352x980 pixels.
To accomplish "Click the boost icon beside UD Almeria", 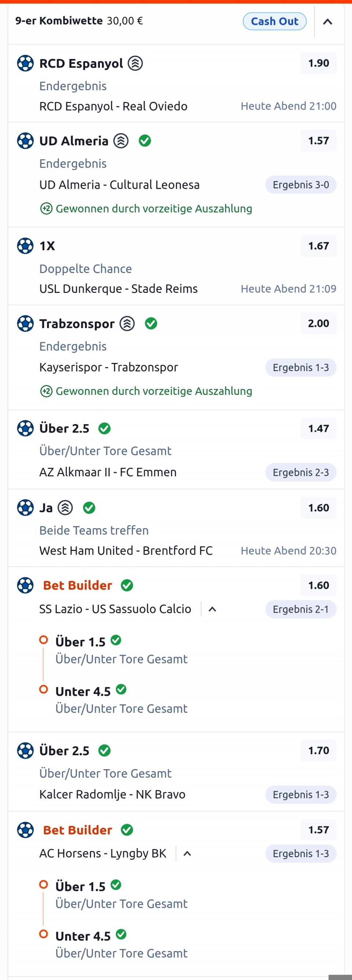I will tap(121, 141).
